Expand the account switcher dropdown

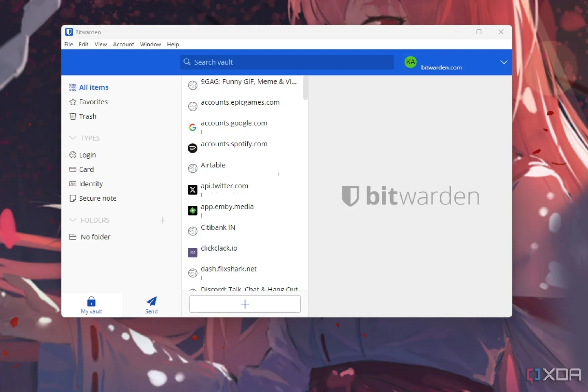click(503, 62)
